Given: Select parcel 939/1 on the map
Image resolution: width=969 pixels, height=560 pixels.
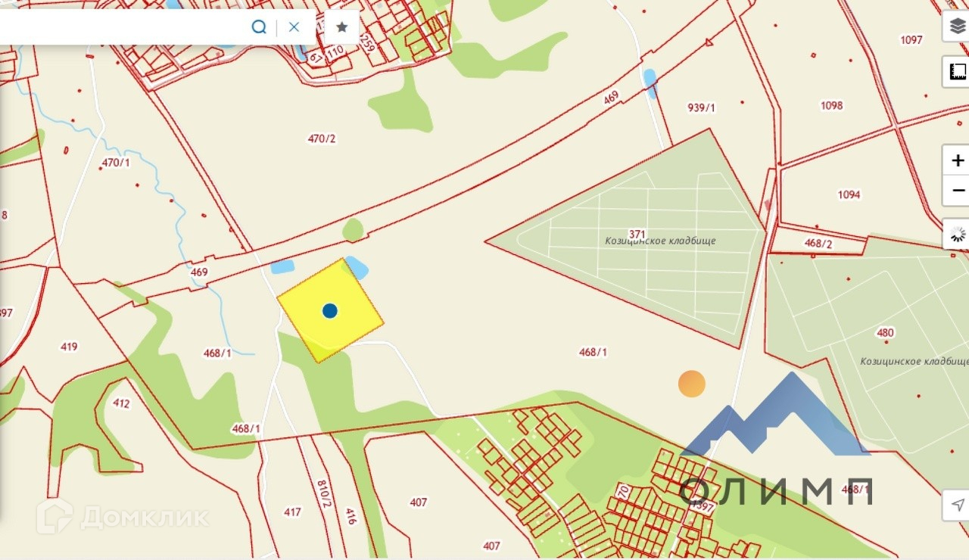Looking at the screenshot, I should (701, 107).
